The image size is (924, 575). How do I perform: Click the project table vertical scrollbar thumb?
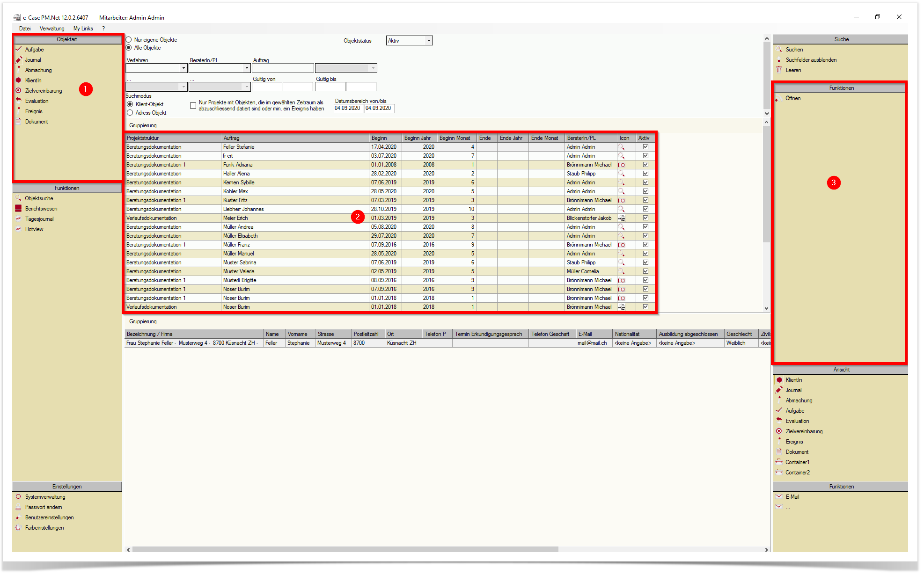(766, 184)
